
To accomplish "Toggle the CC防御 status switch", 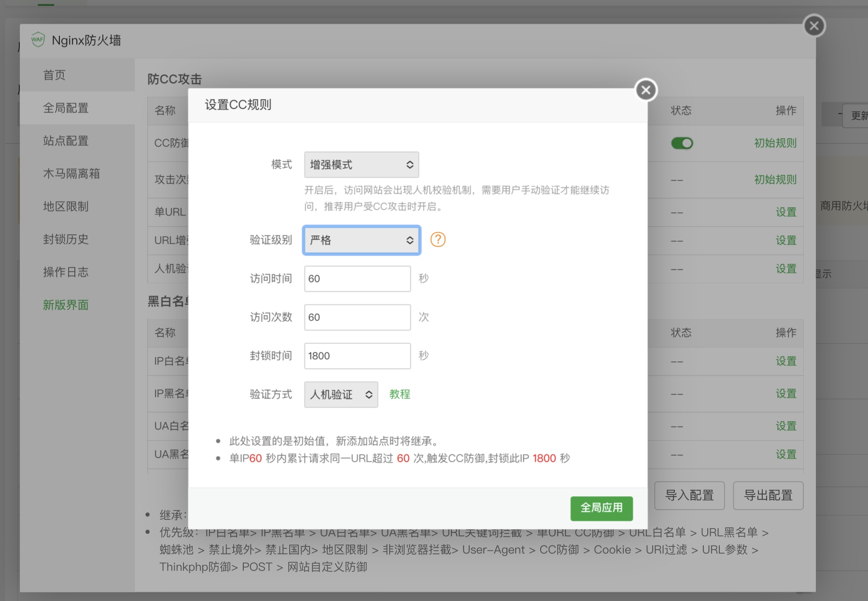I will (682, 143).
